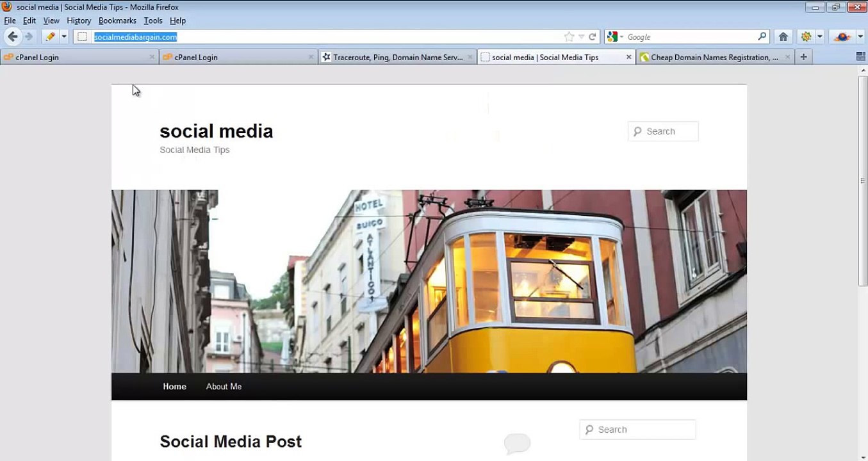
Task: Click the Social Media Tips tagline
Action: (x=194, y=150)
